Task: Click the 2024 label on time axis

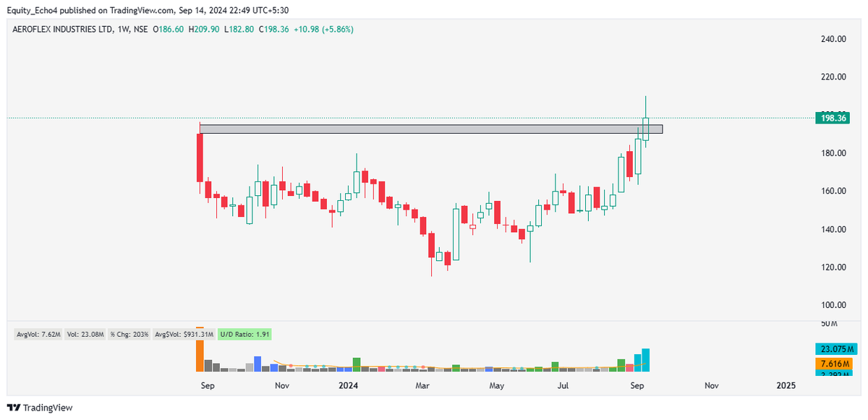Action: tap(349, 386)
